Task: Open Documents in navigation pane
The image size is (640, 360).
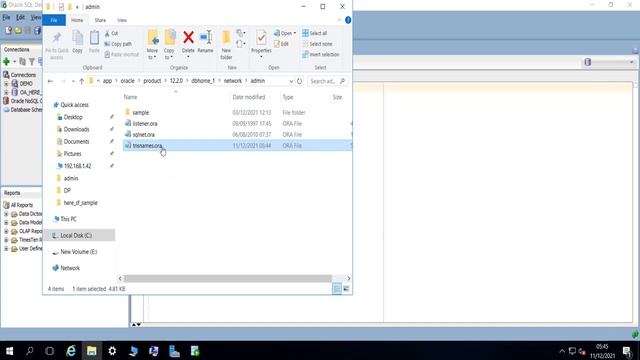Action: coord(76,142)
